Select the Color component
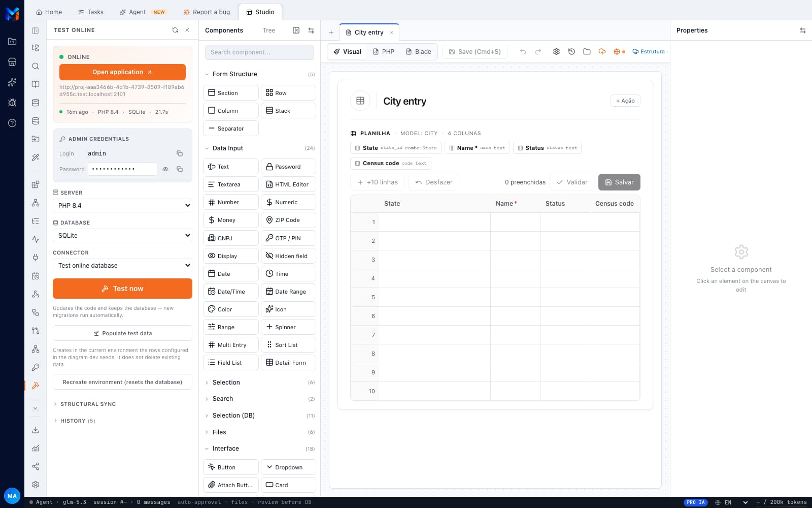The width and height of the screenshot is (812, 508). [x=231, y=309]
